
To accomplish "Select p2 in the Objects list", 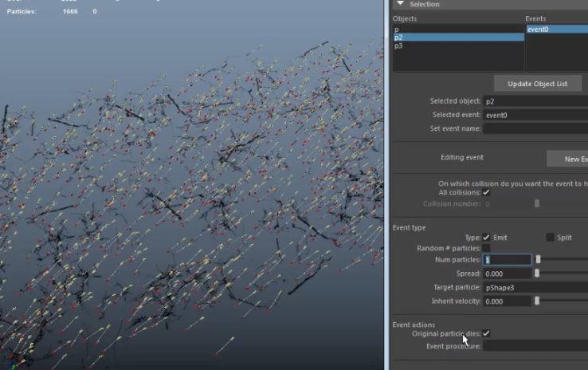I will click(x=398, y=37).
